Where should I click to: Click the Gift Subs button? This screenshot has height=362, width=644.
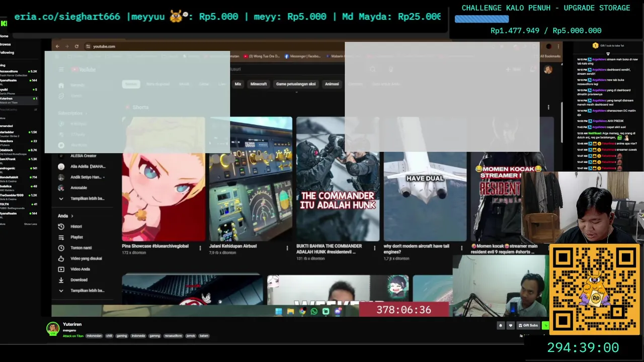528,325
